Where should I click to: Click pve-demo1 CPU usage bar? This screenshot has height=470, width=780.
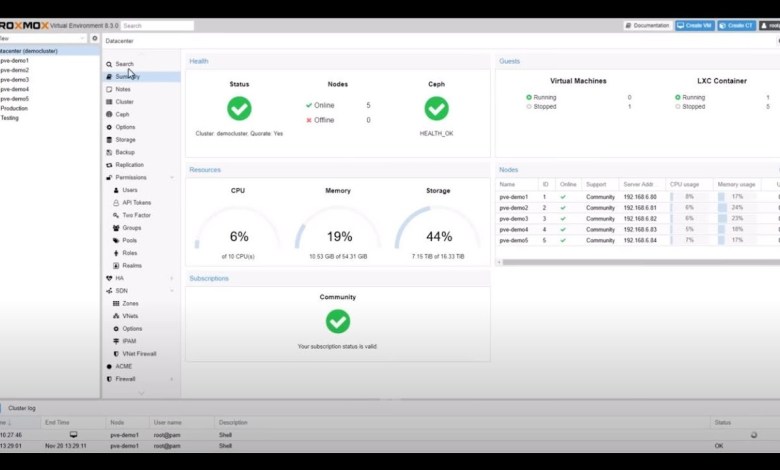(689, 197)
